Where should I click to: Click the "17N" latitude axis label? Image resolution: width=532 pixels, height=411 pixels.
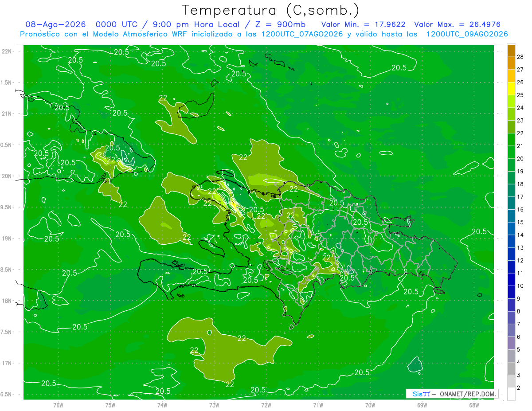[7, 363]
